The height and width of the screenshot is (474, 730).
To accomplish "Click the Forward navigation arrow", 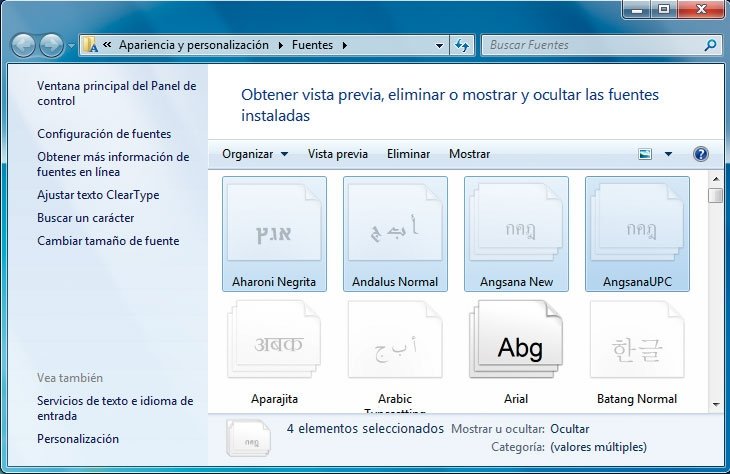I will click(x=51, y=46).
